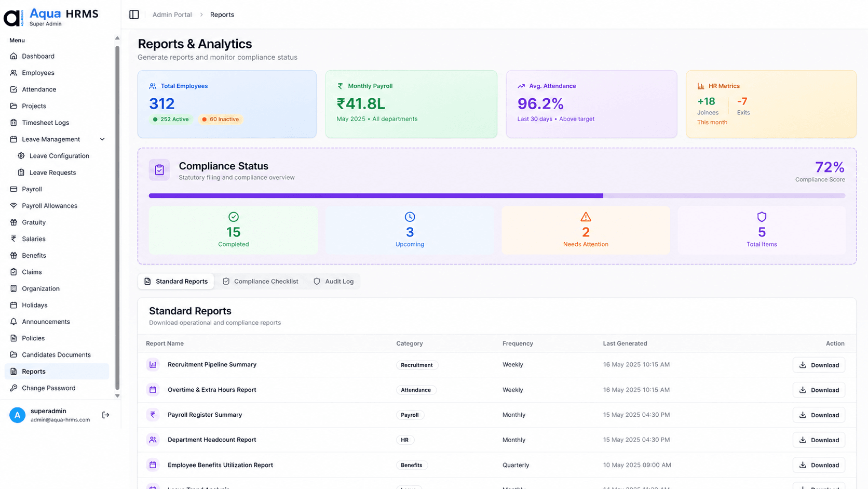Image resolution: width=868 pixels, height=489 pixels.
Task: Click the Attendance category tag
Action: pos(416,390)
